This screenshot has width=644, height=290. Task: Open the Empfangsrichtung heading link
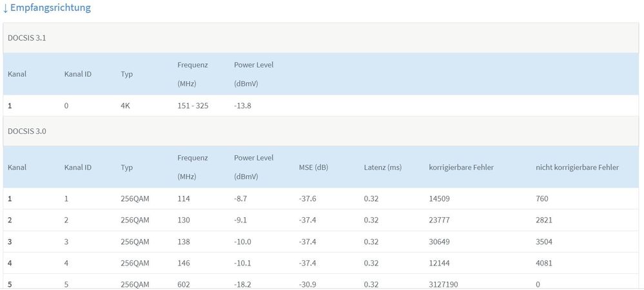(x=50, y=8)
